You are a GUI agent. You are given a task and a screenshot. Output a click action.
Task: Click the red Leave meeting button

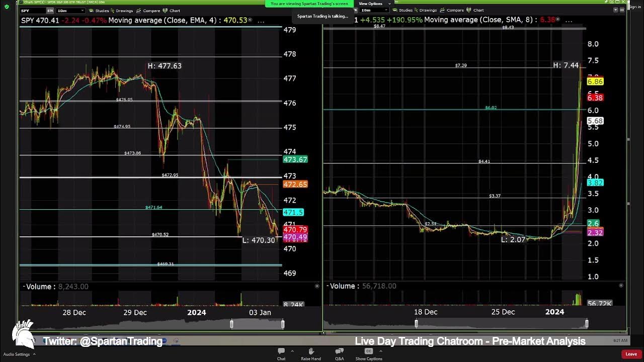click(631, 354)
